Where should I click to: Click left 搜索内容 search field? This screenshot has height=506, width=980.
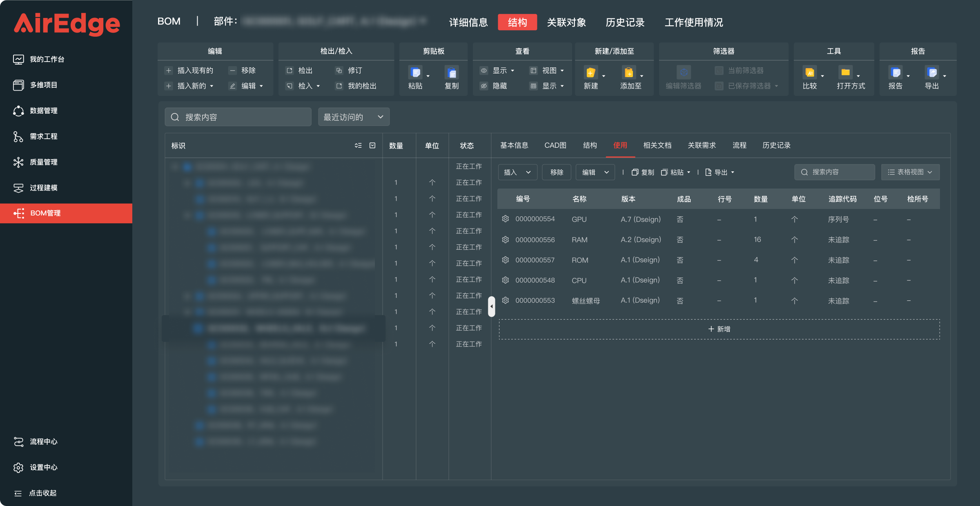[238, 117]
